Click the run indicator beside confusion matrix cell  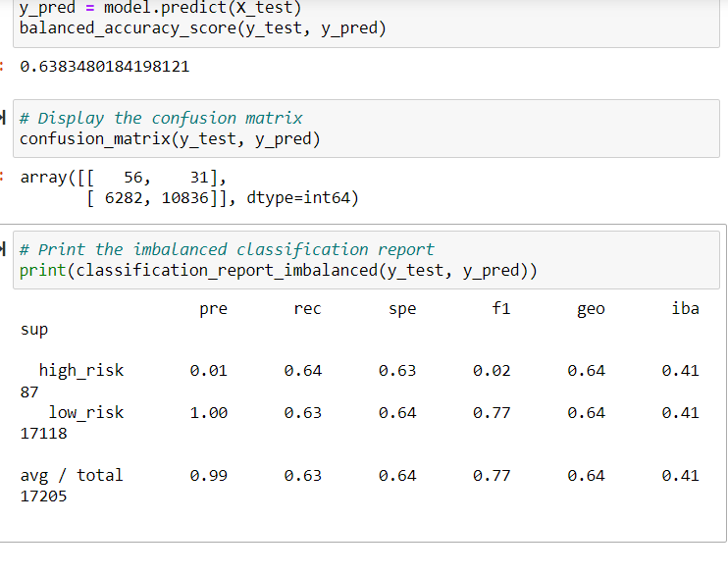pos(2,118)
